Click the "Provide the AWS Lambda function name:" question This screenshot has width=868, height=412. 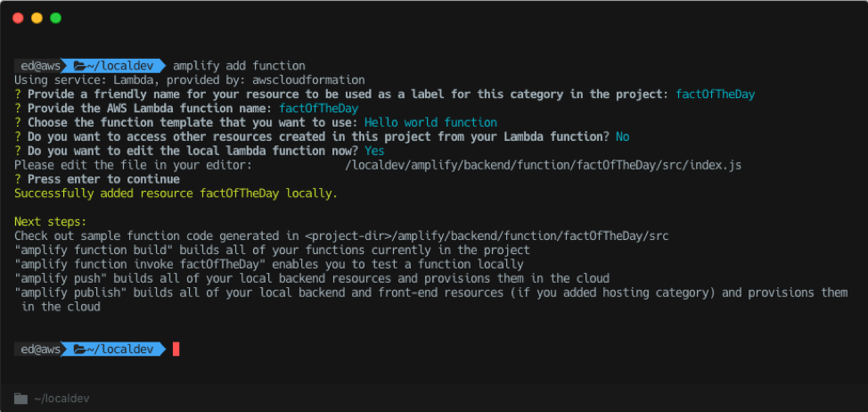coord(150,109)
